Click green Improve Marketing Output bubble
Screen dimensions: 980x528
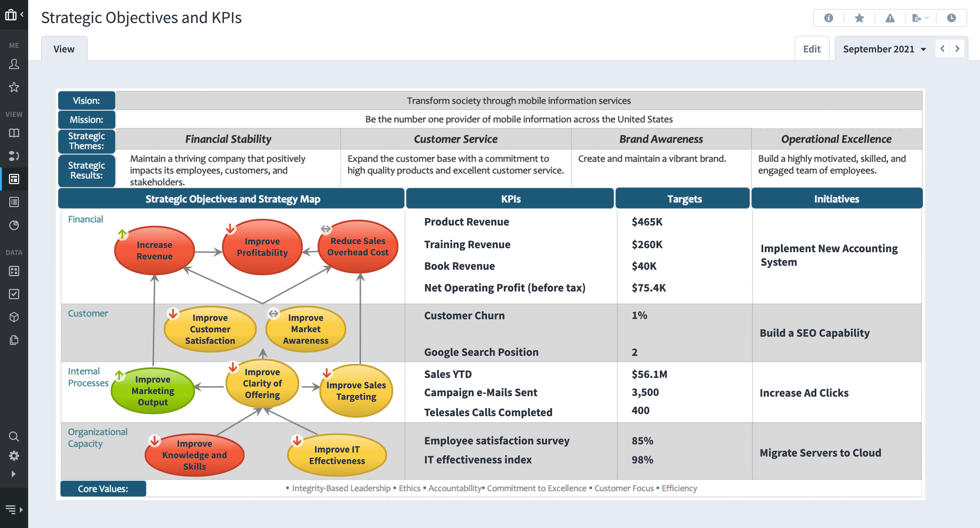153,391
